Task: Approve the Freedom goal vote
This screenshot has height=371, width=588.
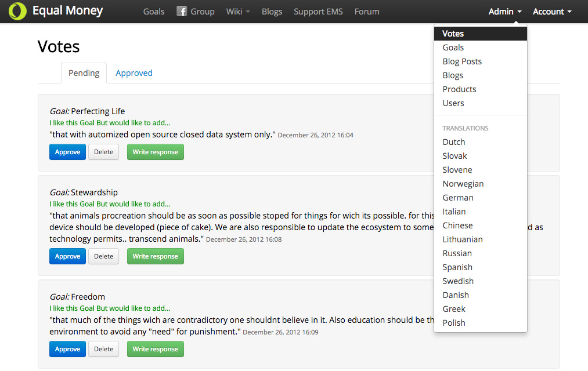Action: click(x=67, y=348)
